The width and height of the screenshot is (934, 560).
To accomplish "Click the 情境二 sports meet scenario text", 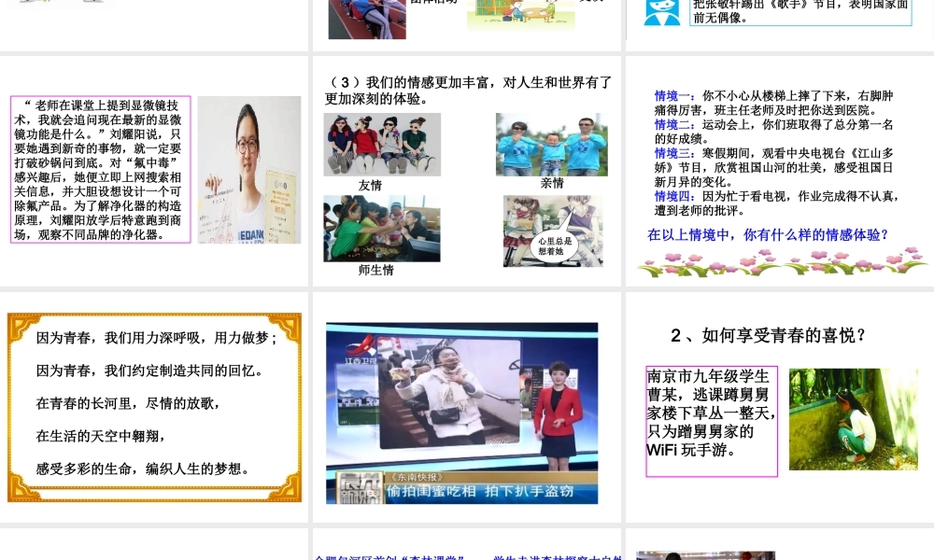I will (x=773, y=132).
